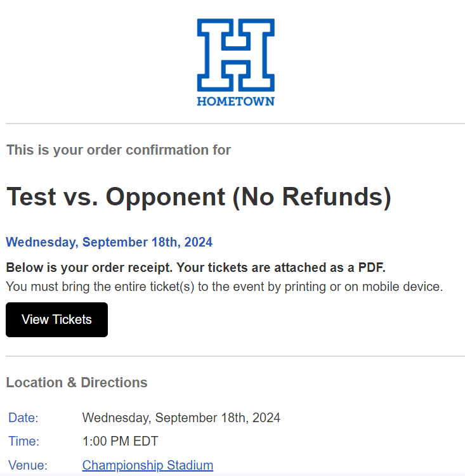Click the Time: label

[24, 441]
